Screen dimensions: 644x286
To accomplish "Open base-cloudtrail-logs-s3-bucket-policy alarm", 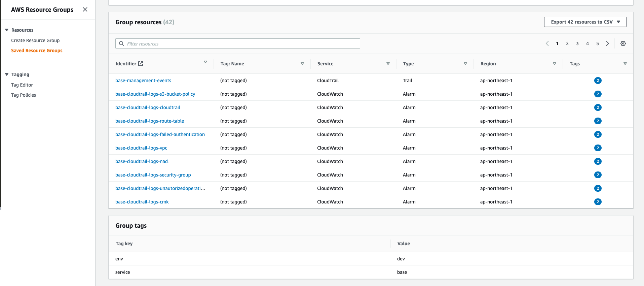I will 155,94.
